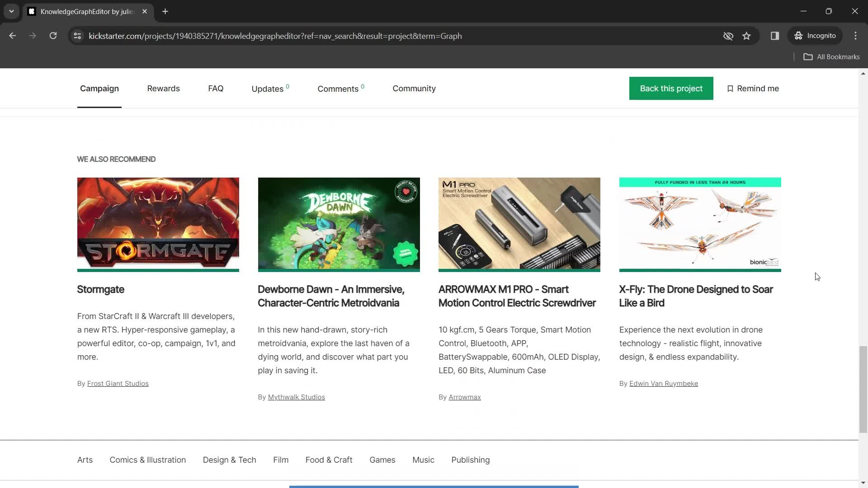Click the Stormgate project thumbnail
Viewport: 868px width, 488px height.
coord(158,224)
